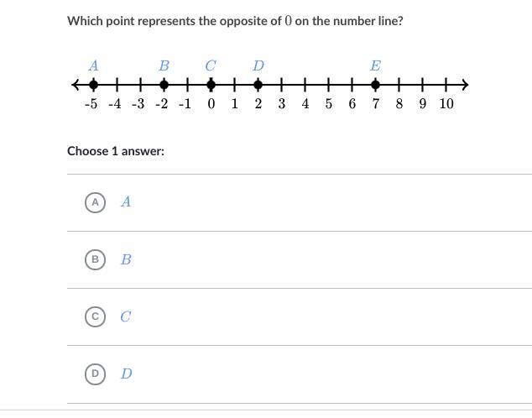Select radio button for answer B
Screen dimensions: 532x418
[95, 259]
